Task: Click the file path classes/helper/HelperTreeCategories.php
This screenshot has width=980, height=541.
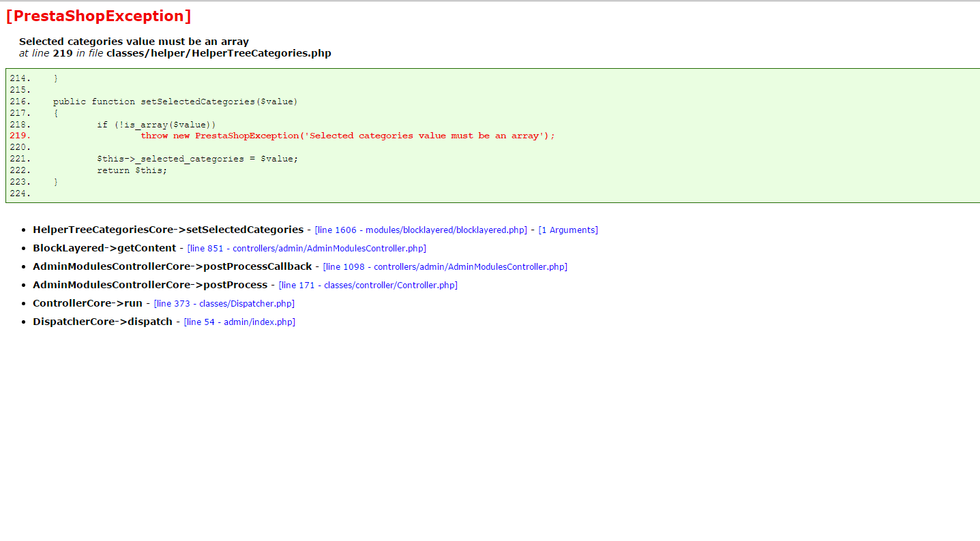Action: 219,53
